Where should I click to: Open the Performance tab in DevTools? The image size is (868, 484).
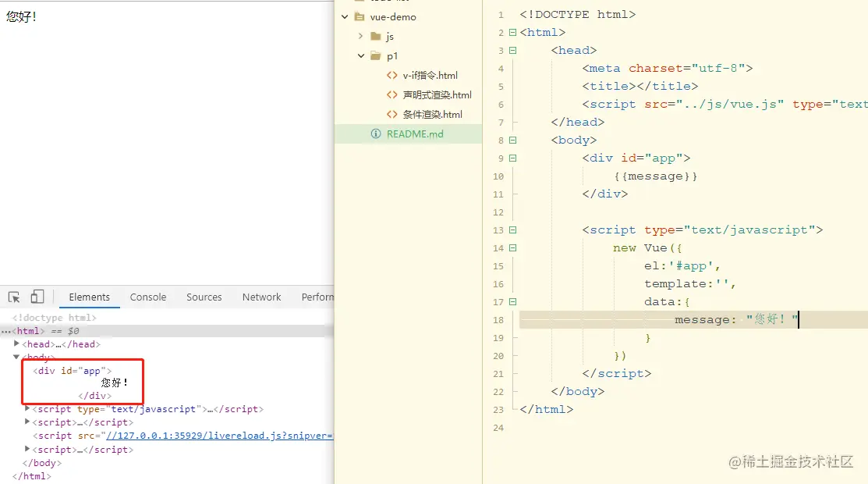317,297
